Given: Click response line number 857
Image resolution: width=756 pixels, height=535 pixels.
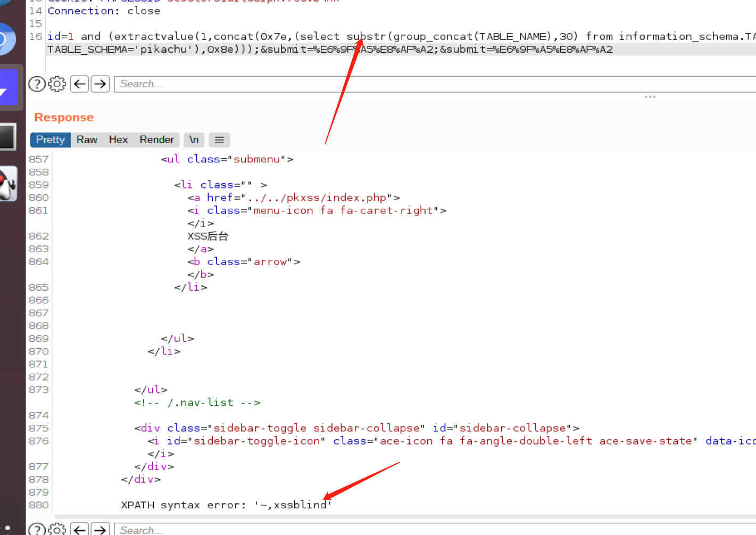Looking at the screenshot, I should (39, 159).
